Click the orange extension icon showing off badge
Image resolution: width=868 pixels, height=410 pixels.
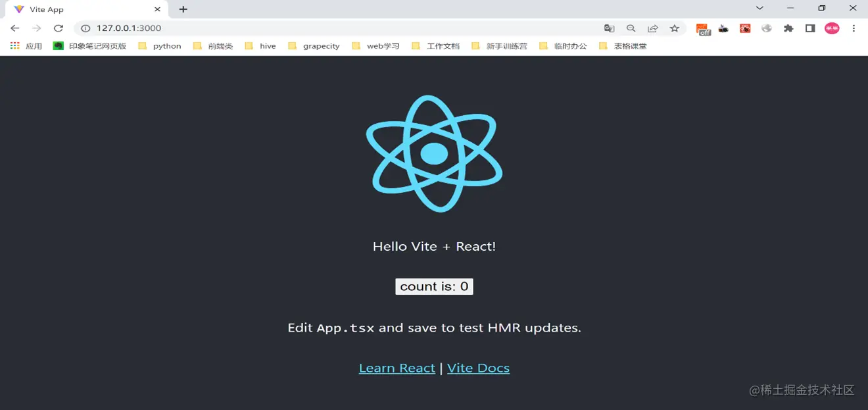click(x=703, y=29)
